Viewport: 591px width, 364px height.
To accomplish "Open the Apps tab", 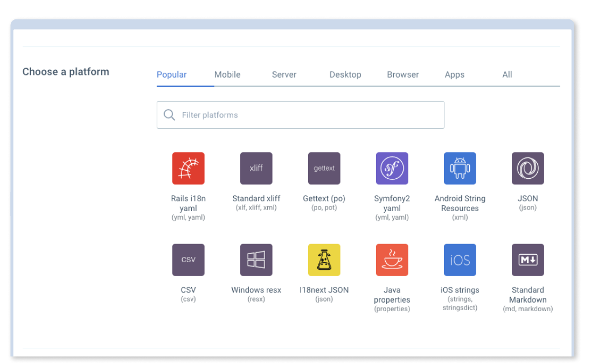I will tap(455, 75).
